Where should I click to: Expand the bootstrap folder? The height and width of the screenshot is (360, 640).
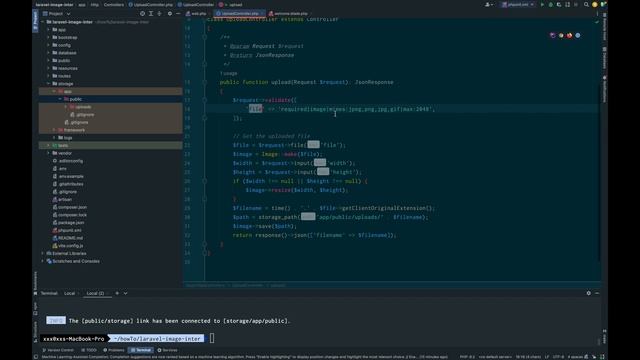point(49,37)
